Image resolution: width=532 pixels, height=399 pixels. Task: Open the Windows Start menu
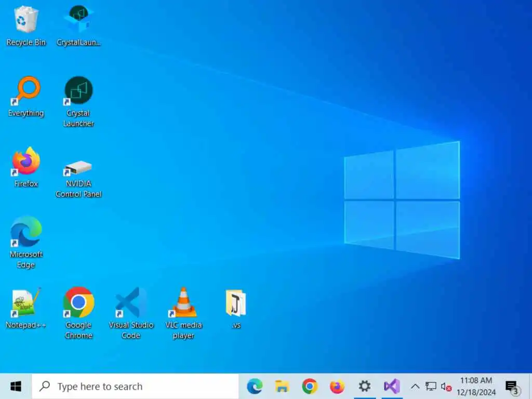(16, 386)
